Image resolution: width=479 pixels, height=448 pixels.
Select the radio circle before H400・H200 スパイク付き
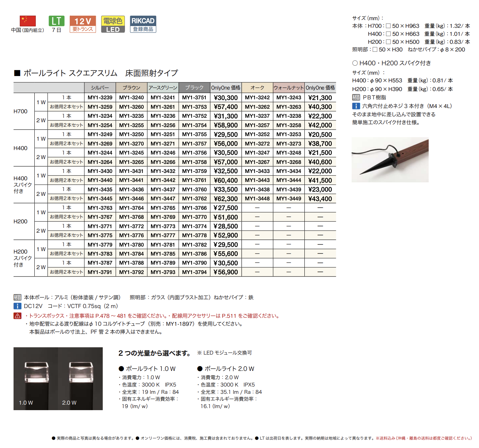(x=355, y=63)
